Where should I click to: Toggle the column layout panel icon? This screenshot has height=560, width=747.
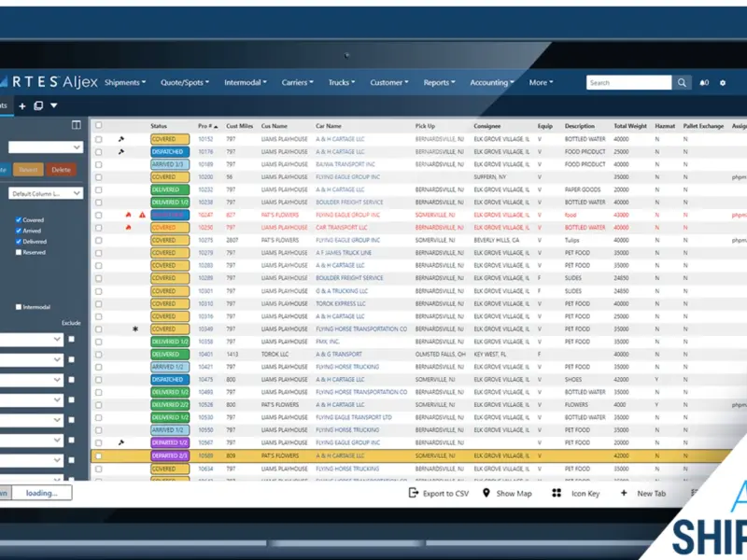[x=77, y=125]
